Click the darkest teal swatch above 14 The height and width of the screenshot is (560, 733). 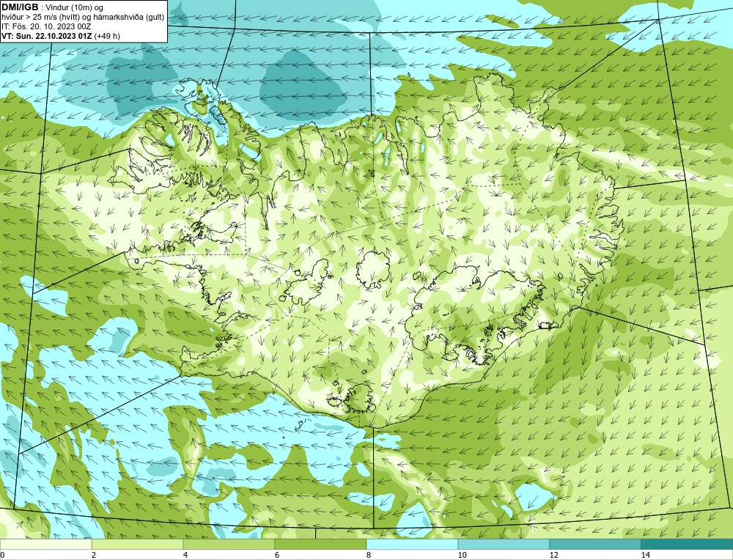pyautogui.click(x=688, y=545)
